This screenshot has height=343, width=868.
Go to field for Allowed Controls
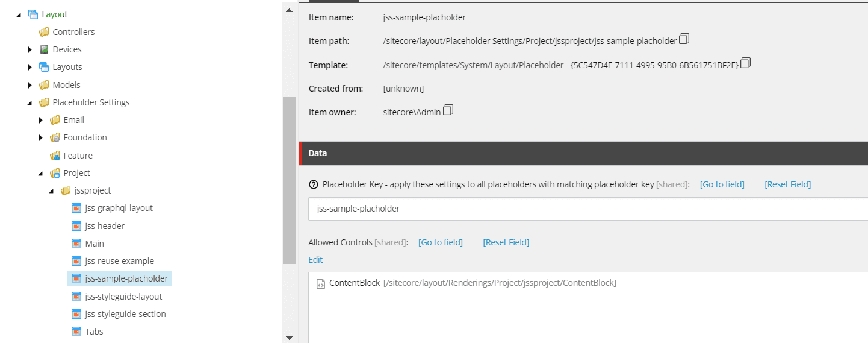point(441,242)
